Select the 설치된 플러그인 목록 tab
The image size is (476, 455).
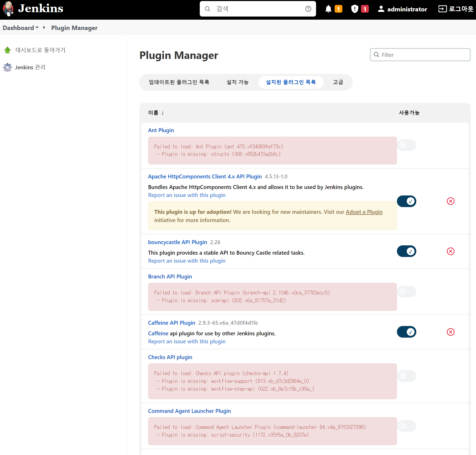click(291, 82)
